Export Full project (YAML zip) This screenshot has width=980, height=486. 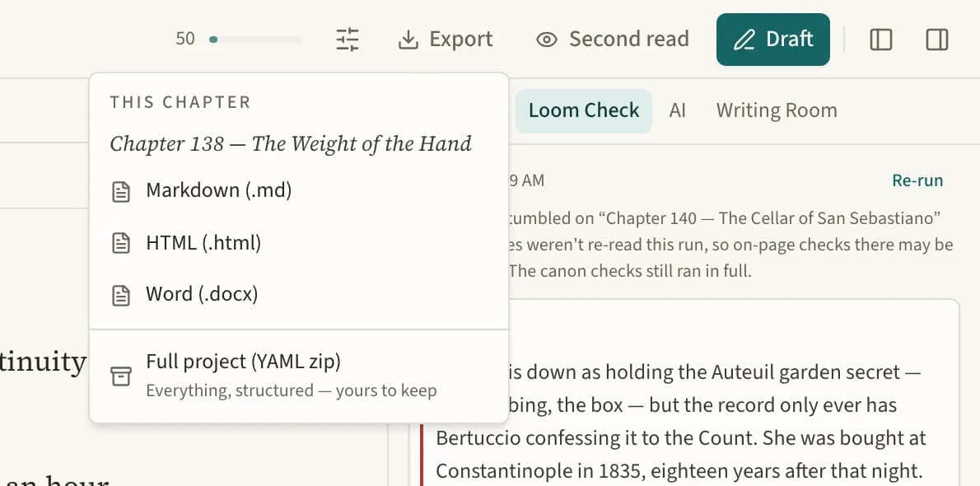click(x=299, y=376)
